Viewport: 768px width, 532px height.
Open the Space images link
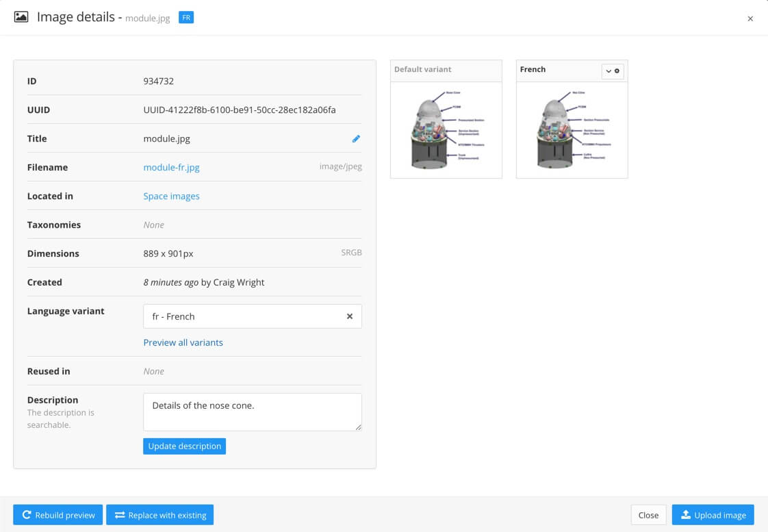(171, 196)
